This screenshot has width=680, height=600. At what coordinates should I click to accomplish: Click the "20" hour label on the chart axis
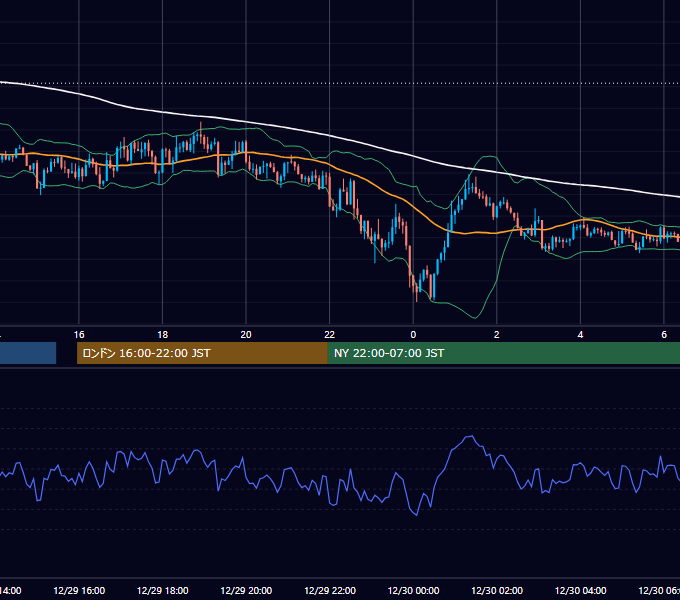pyautogui.click(x=246, y=334)
